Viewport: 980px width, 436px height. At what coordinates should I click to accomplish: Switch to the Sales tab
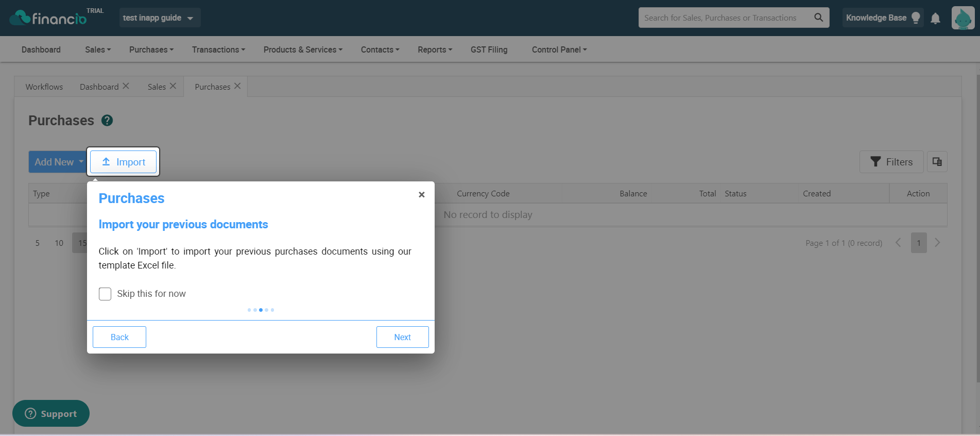point(157,87)
